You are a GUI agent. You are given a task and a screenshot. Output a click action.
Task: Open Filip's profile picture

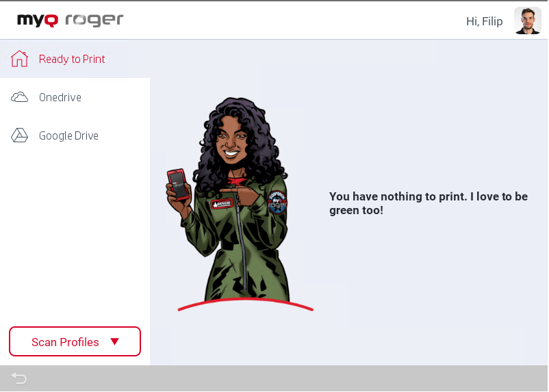point(528,21)
